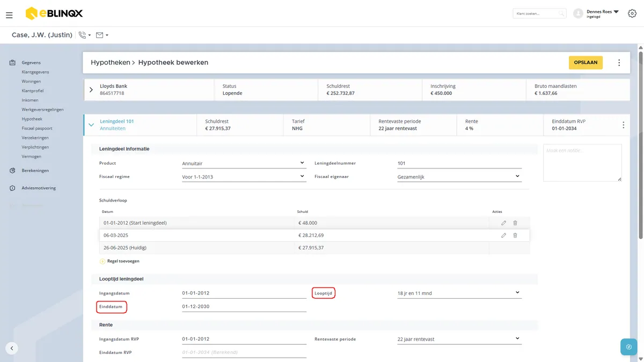644x362 pixels.
Task: Expand the Lloyds Bank mortgage summary
Action: point(91,90)
